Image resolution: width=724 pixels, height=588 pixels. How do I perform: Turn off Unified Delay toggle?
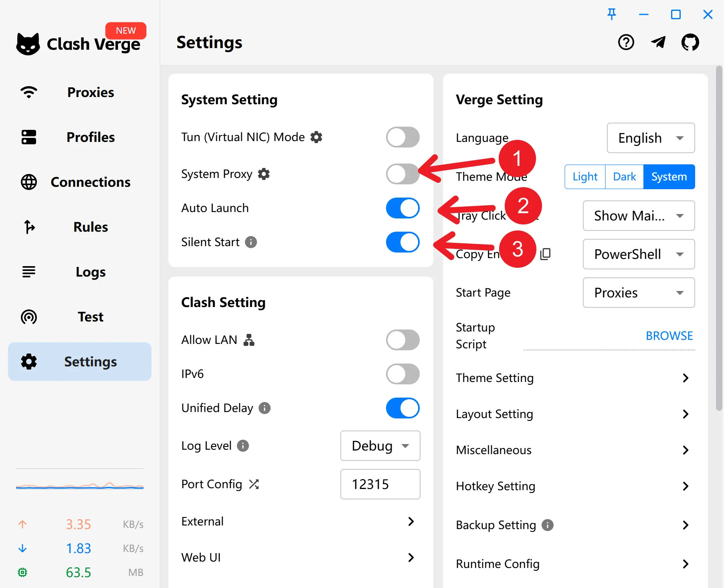[x=403, y=408]
